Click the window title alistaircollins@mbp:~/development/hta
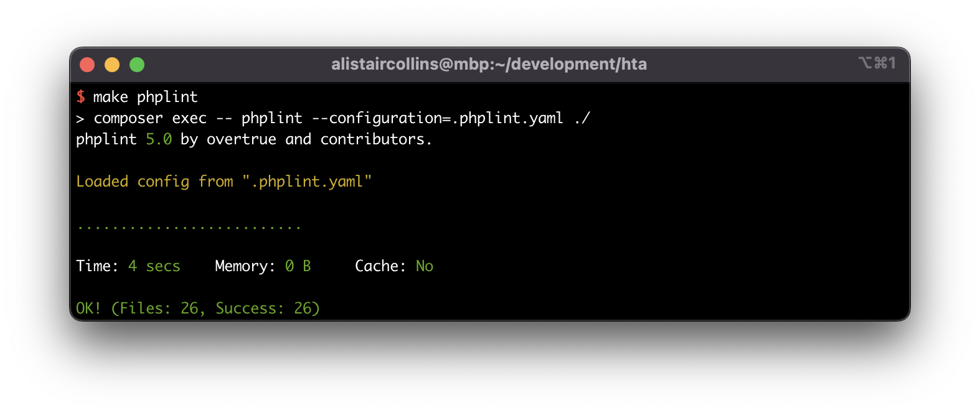This screenshot has height=413, width=980. [489, 64]
